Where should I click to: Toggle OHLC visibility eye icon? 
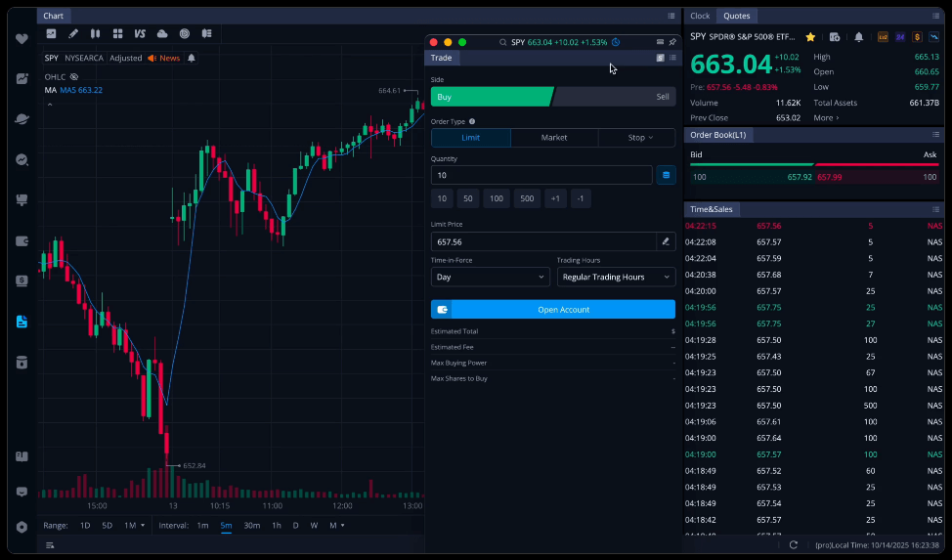coord(74,76)
